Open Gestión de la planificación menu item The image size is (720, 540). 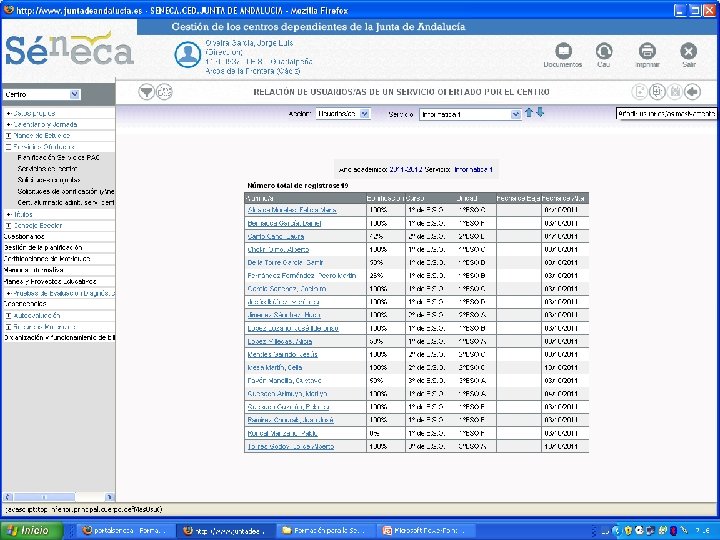pyautogui.click(x=43, y=248)
